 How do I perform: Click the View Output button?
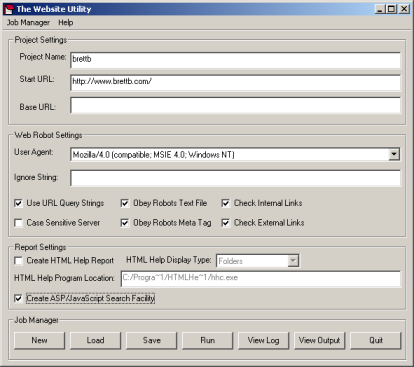click(x=319, y=340)
